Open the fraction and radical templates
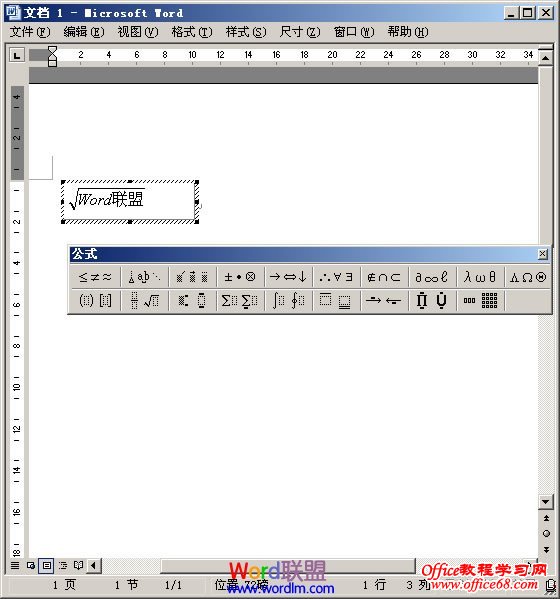 click(144, 301)
